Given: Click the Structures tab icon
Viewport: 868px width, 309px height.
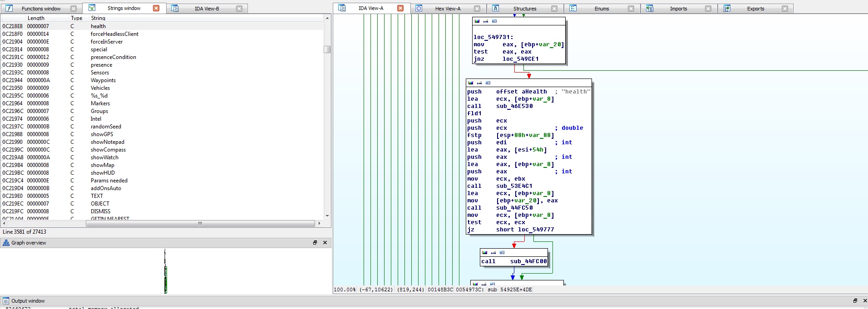Looking at the screenshot, I should point(496,9).
